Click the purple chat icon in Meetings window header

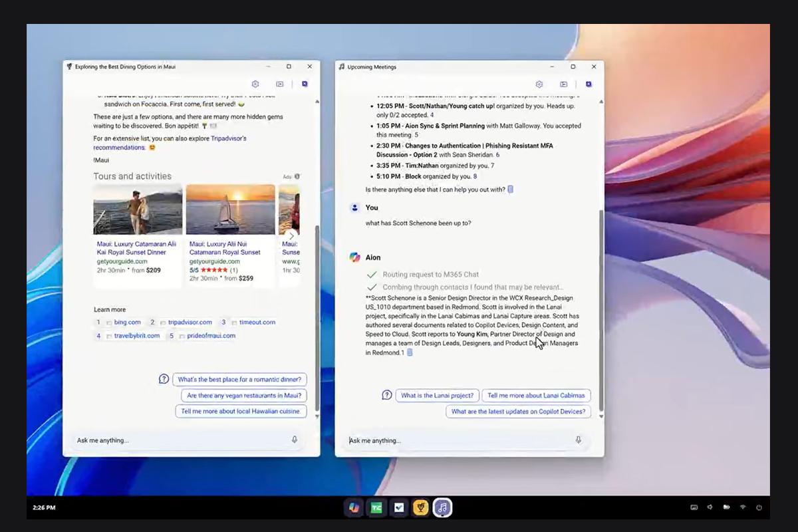[589, 84]
